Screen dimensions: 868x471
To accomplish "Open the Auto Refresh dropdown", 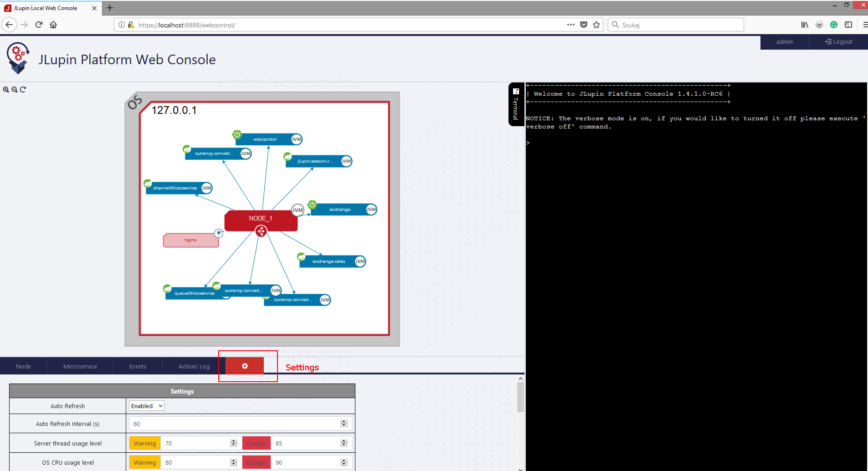I will point(146,406).
